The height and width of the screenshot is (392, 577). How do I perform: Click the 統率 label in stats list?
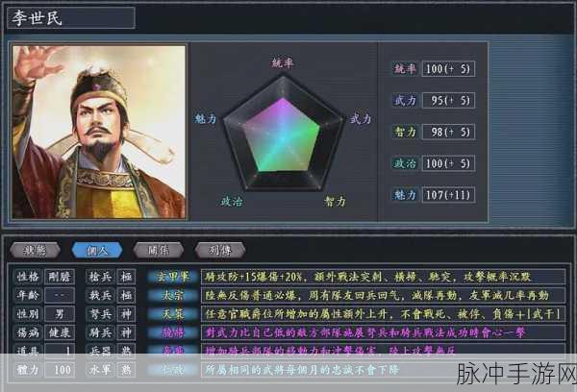(405, 68)
